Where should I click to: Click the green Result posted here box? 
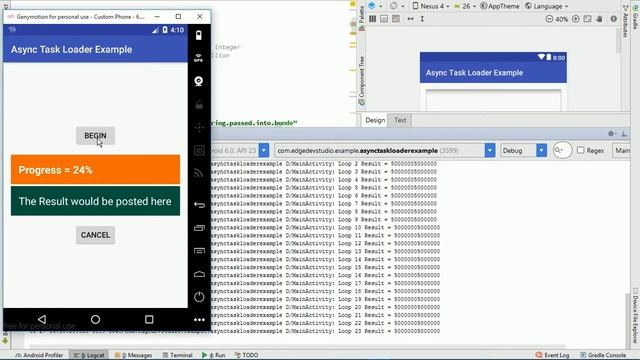(x=95, y=201)
